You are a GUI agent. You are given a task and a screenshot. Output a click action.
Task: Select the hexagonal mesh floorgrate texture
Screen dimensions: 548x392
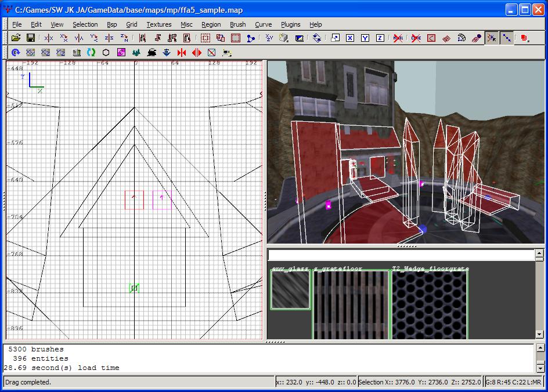pyautogui.click(x=430, y=304)
